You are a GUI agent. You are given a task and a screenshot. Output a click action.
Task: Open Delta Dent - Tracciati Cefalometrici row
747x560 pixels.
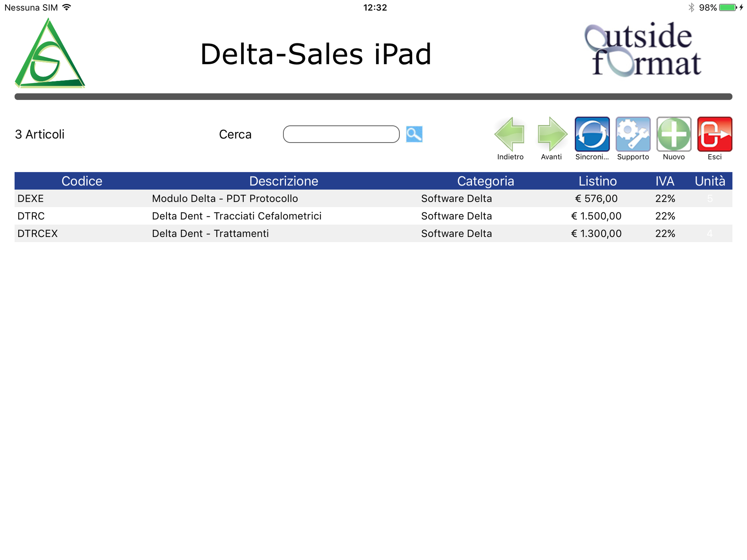click(x=237, y=216)
